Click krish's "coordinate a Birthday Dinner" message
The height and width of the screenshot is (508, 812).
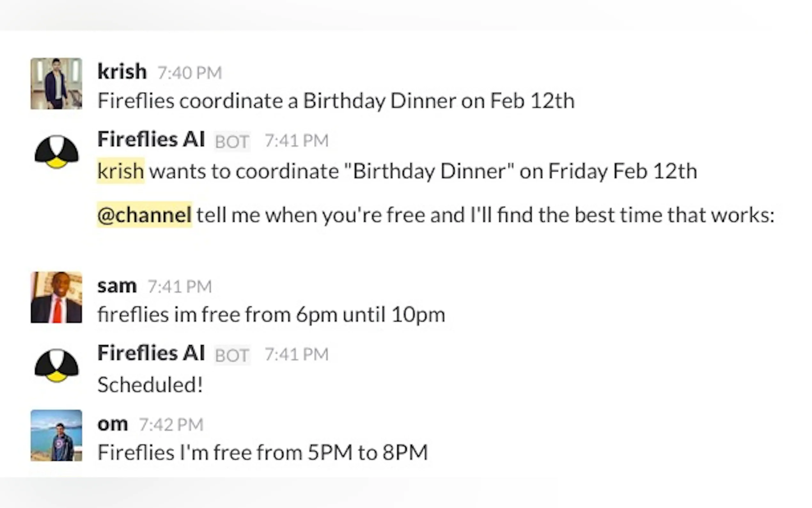click(x=336, y=101)
